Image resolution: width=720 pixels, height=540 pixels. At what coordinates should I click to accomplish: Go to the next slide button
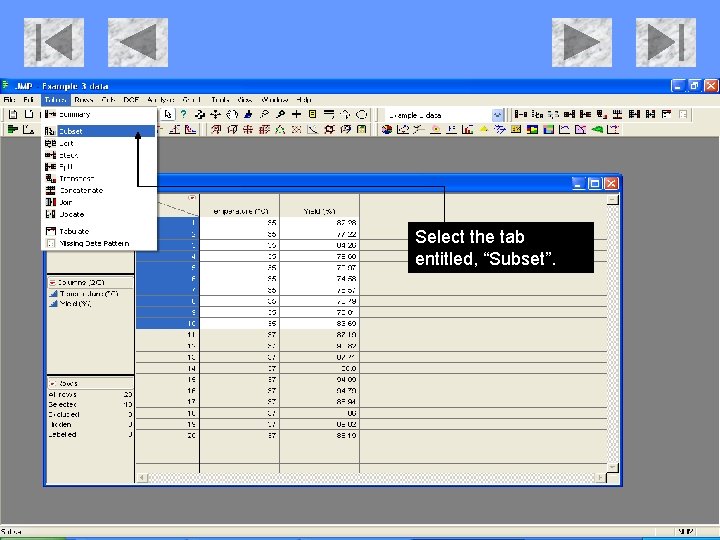[x=582, y=42]
